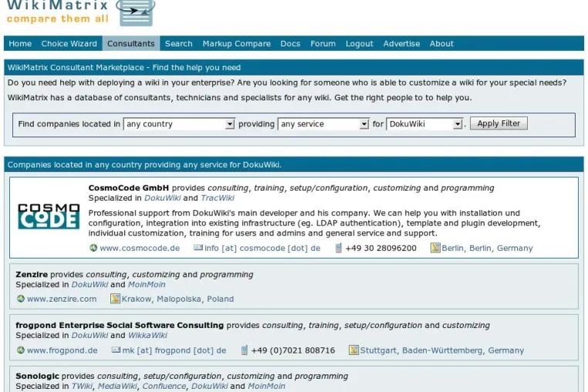Click envelope icon beside frogpond email
Viewport: 588px width, 392px height.
[116, 350]
